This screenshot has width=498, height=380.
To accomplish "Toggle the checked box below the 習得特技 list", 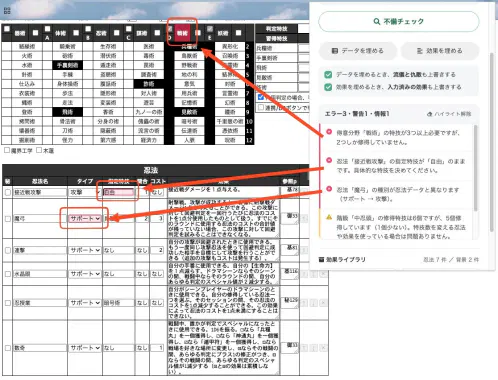I will pyautogui.click(x=261, y=97).
